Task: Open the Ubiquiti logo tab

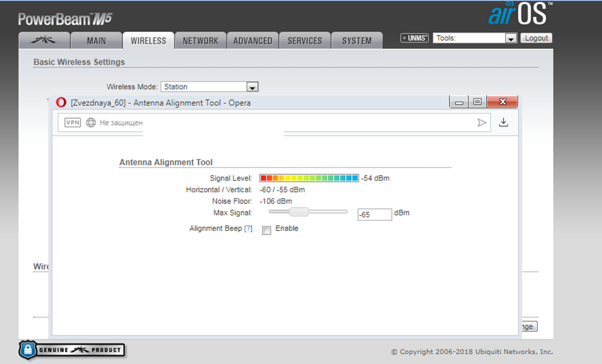Action: pyautogui.click(x=44, y=41)
